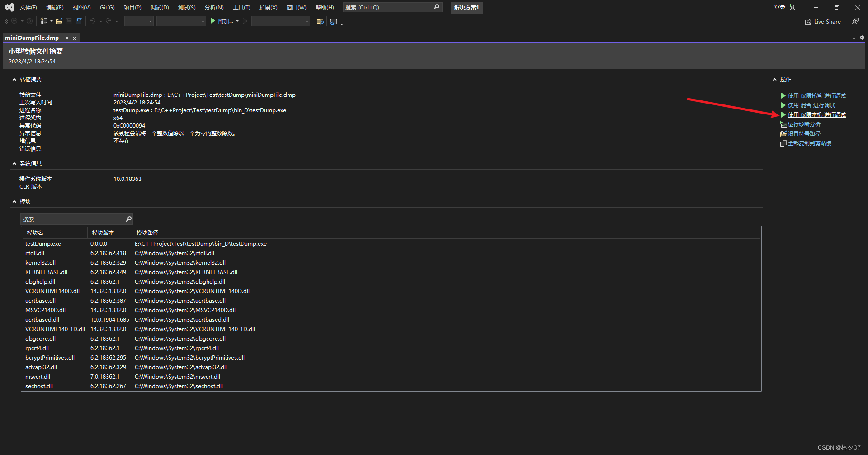The width and height of the screenshot is (868, 455).
Task: Click the Open File folder icon
Action: [x=59, y=21]
